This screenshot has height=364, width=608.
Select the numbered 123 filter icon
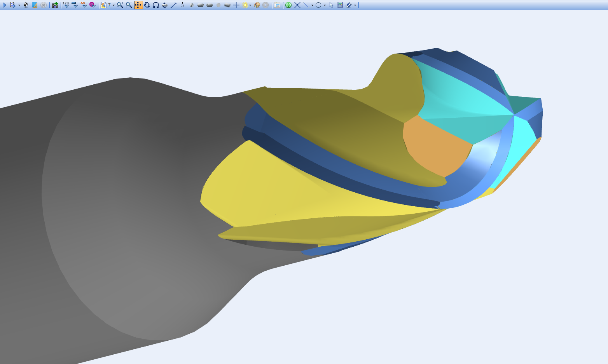(66, 5)
